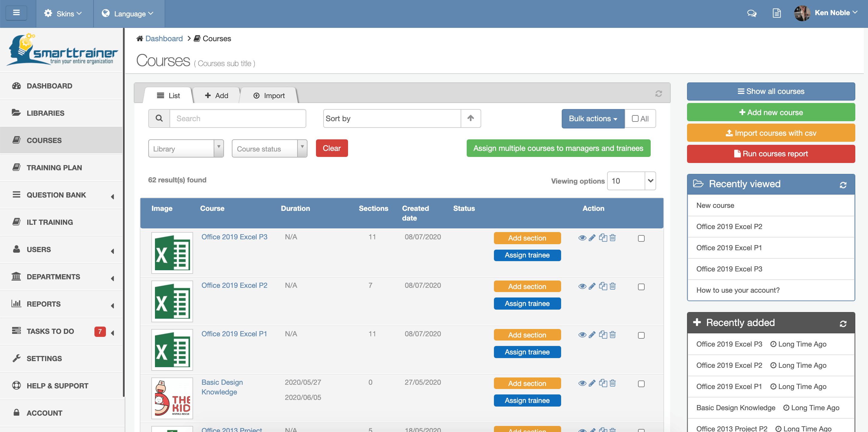Open the Bulk actions dropdown
Viewport: 868px width, 432px height.
click(593, 118)
